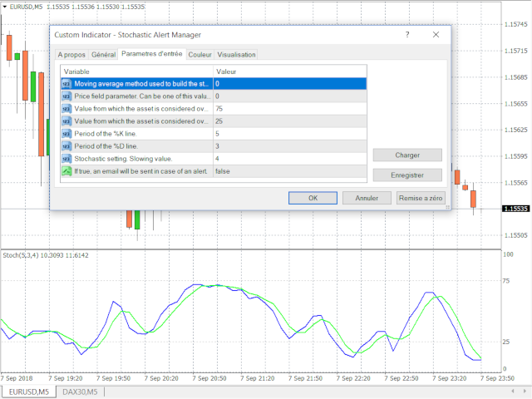Switch to the Général tab
The width and height of the screenshot is (532, 399).
tap(103, 55)
